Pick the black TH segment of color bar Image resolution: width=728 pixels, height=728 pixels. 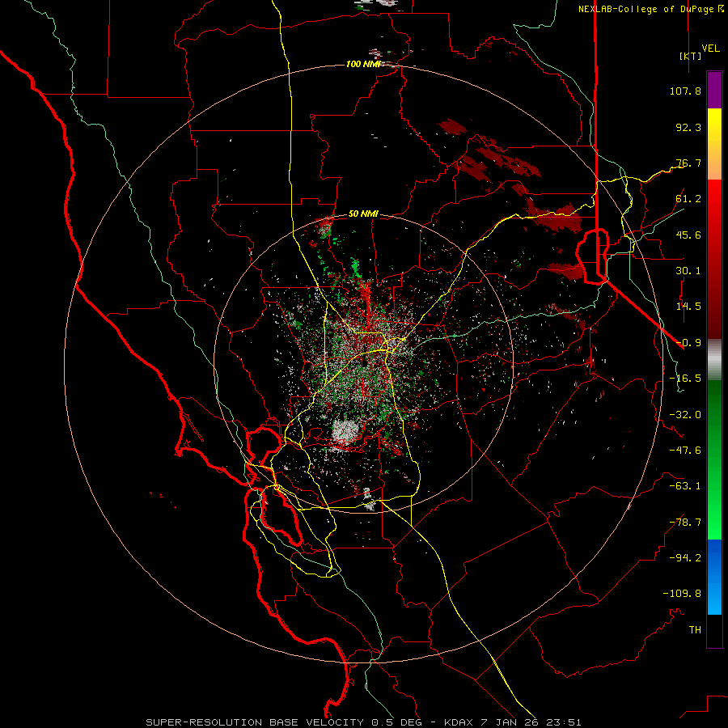[714, 630]
